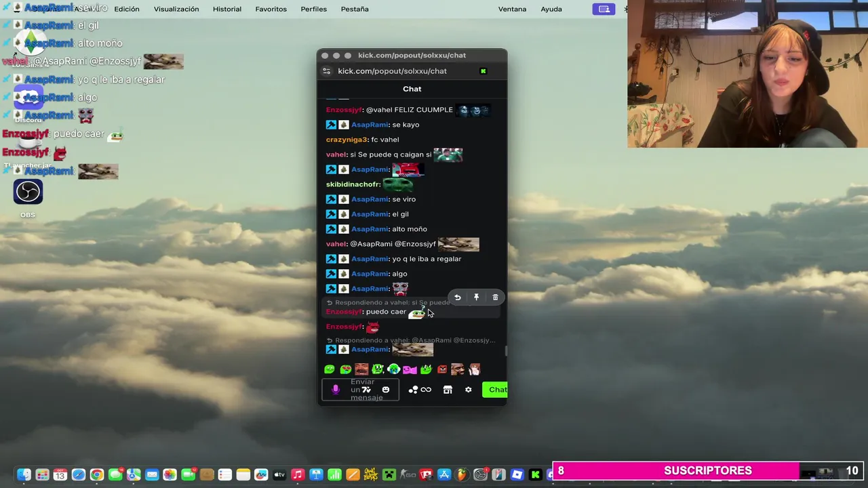The image size is (868, 488).
Task: Open Messages in the Dock
Action: click(115, 475)
